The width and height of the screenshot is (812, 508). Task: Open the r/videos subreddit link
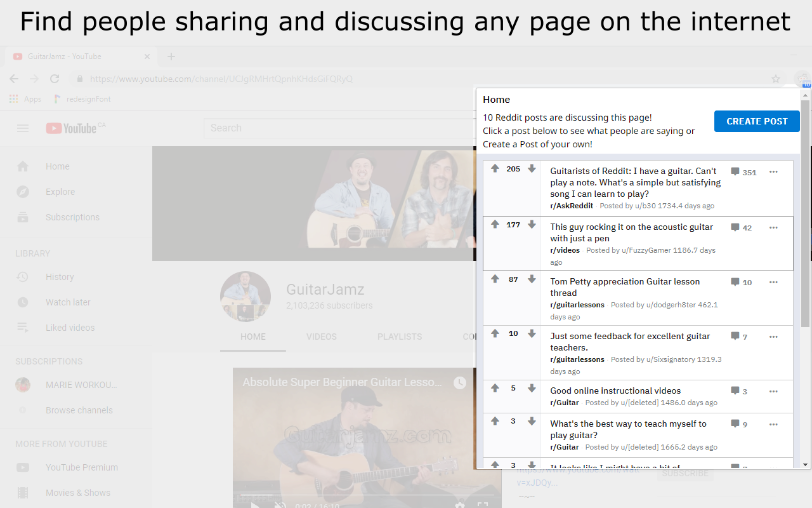(x=565, y=250)
